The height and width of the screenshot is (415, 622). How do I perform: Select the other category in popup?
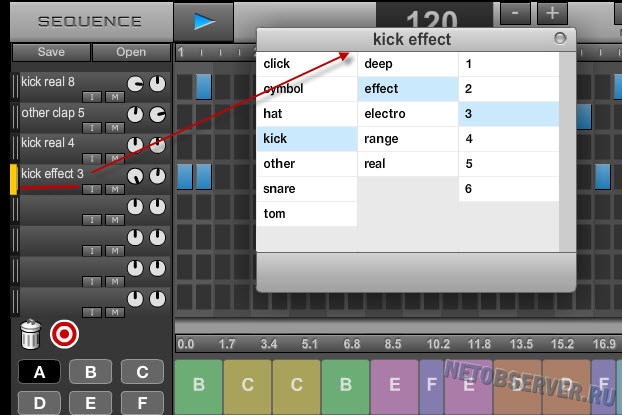(x=307, y=164)
